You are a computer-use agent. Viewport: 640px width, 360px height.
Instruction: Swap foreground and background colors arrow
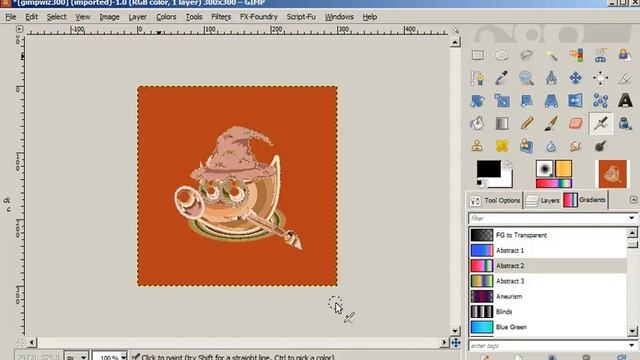tap(507, 164)
